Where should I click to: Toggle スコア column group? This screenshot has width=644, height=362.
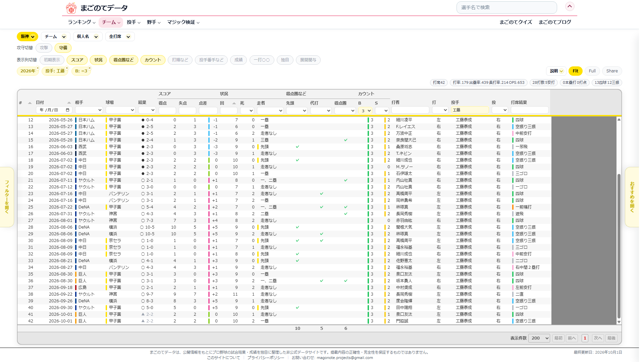pyautogui.click(x=77, y=60)
